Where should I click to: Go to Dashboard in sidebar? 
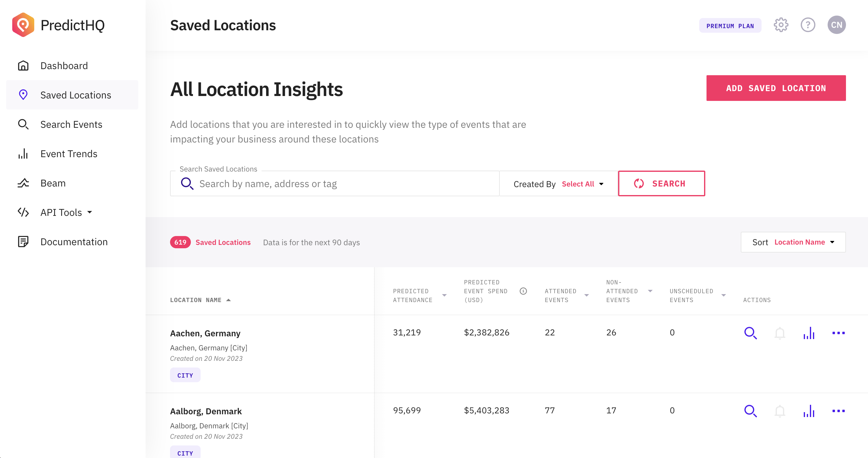pyautogui.click(x=64, y=66)
